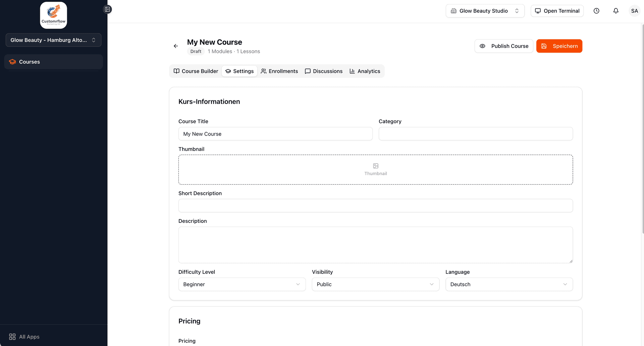
Task: Click into the Short Description field
Action: click(375, 206)
